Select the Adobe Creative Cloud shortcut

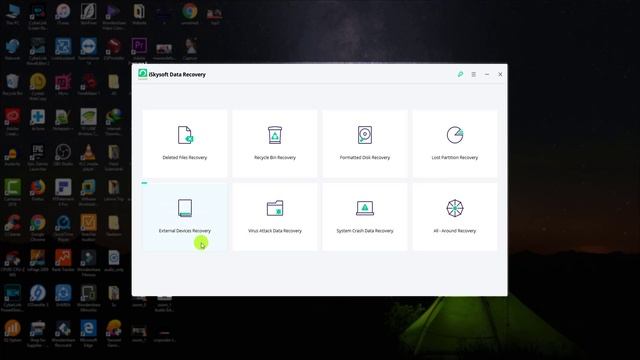(13, 122)
